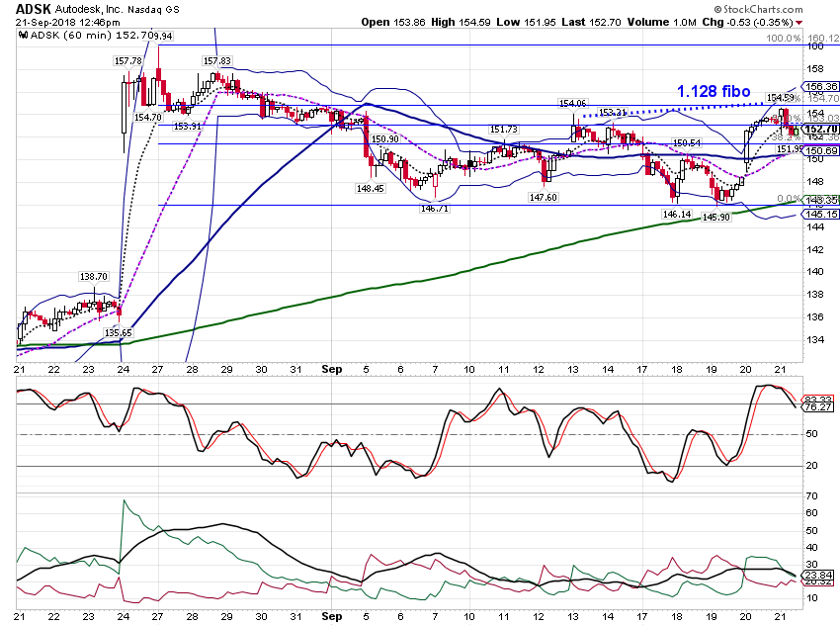Image resolution: width=840 pixels, height=626 pixels.
Task: Click the 147.60 low label
Action: tap(544, 197)
